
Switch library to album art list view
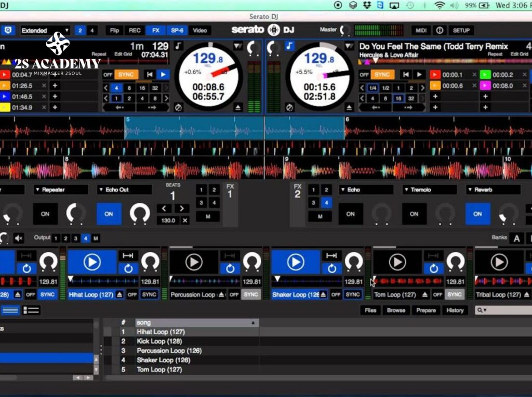coord(31,310)
